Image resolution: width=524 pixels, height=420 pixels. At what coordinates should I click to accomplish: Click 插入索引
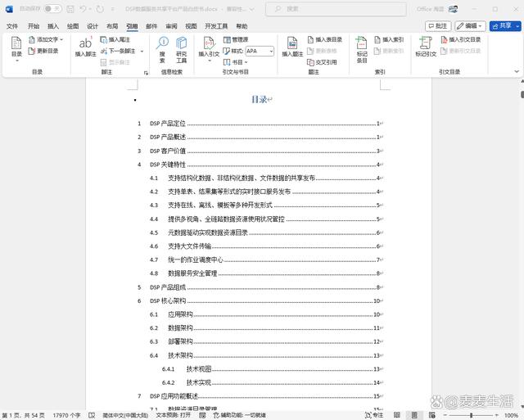pos(389,40)
